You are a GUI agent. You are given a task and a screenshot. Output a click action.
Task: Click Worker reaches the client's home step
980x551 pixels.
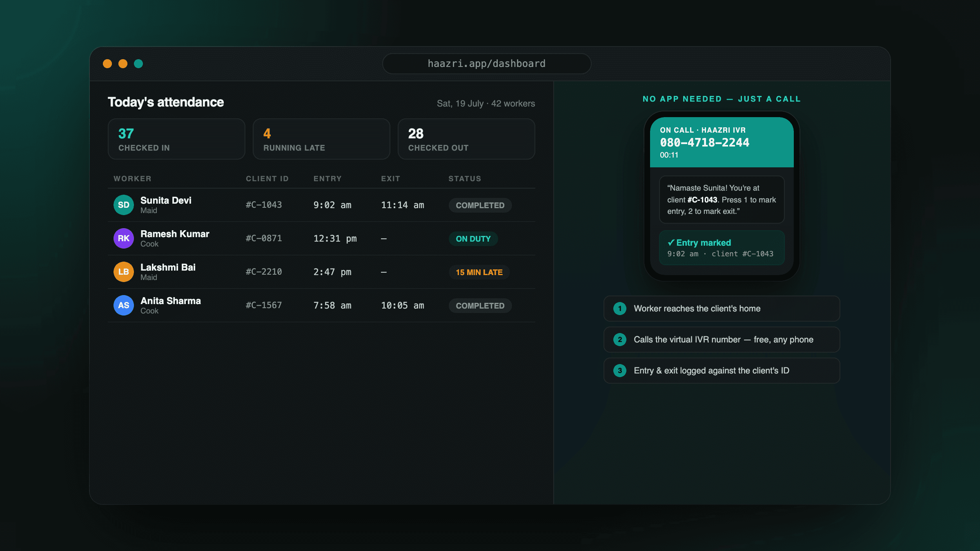(722, 309)
